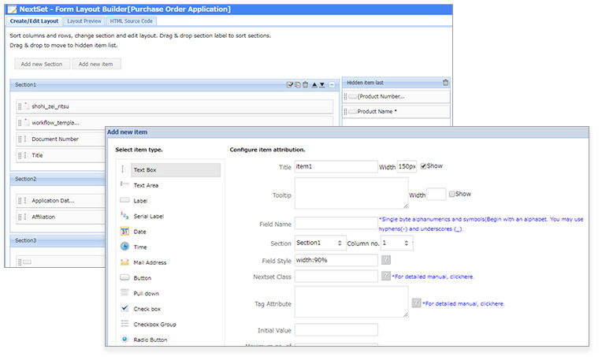Toggle the Show checkbox for Tooltip
602x364 pixels.
[451, 194]
